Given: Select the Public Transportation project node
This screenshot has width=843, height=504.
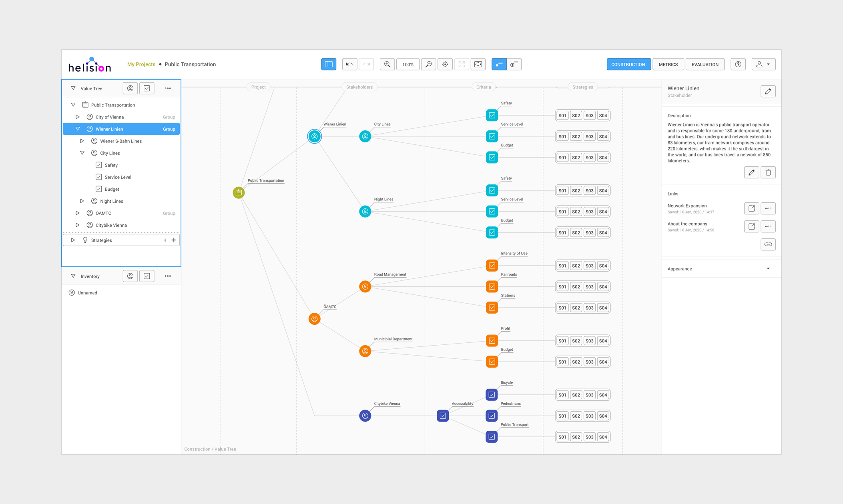Looking at the screenshot, I should (239, 193).
